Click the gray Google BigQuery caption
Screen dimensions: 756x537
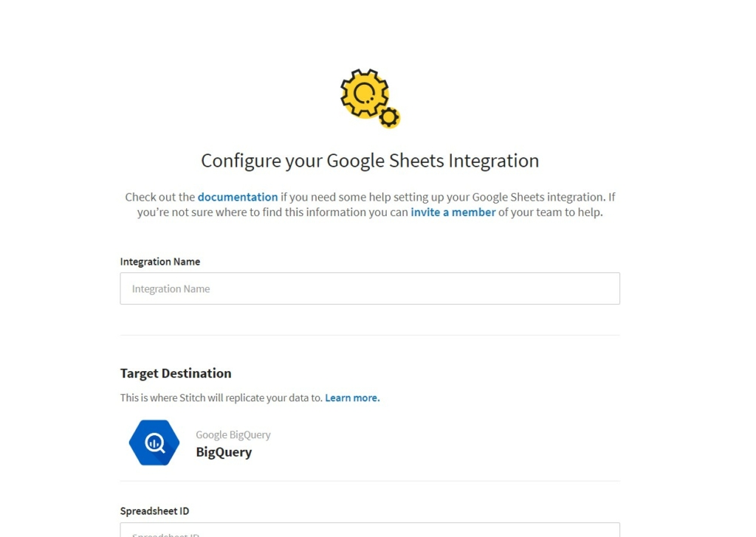[x=233, y=435]
